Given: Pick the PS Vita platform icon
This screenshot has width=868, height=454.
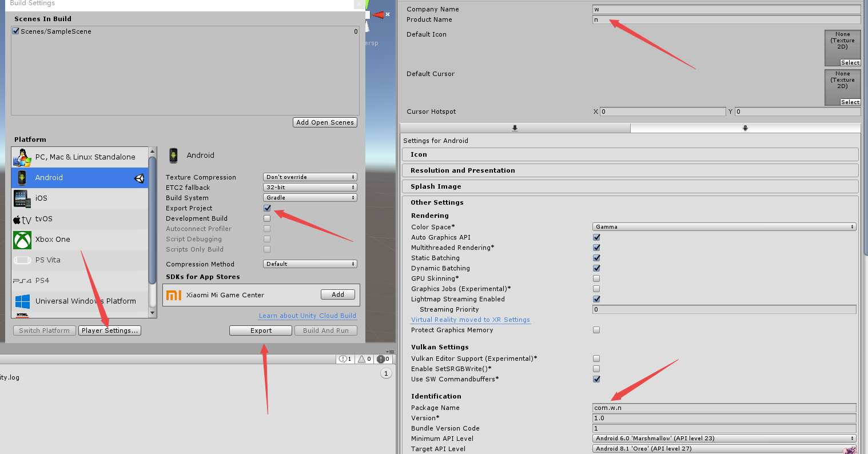Looking at the screenshot, I should pos(22,260).
